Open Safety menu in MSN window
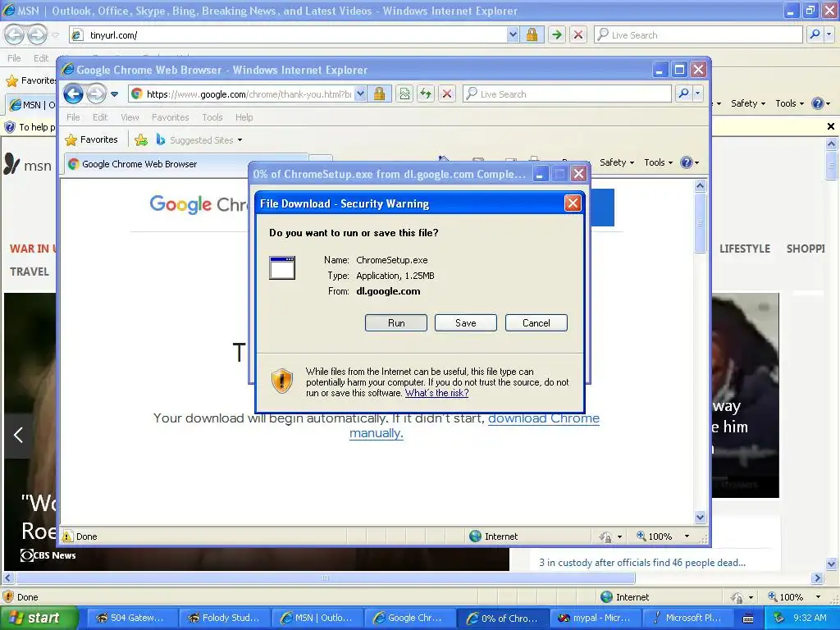Screen dimensions: 840x630 coord(748,103)
